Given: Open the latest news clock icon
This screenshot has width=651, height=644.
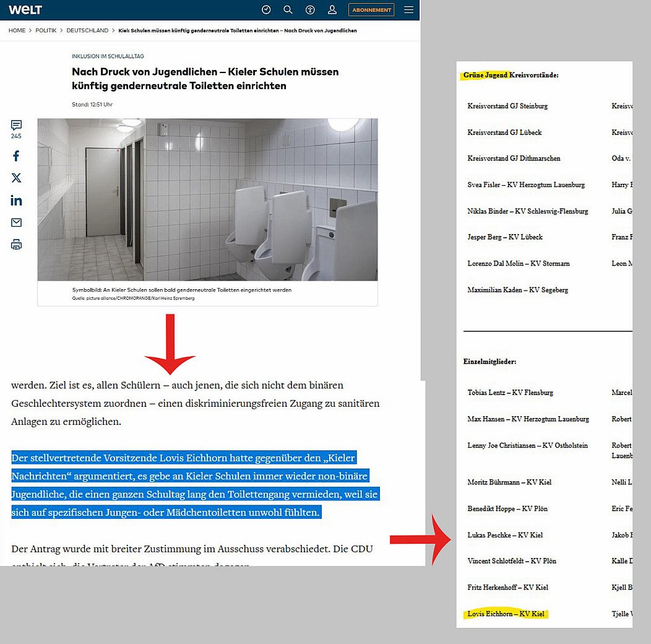Looking at the screenshot, I should point(266,10).
